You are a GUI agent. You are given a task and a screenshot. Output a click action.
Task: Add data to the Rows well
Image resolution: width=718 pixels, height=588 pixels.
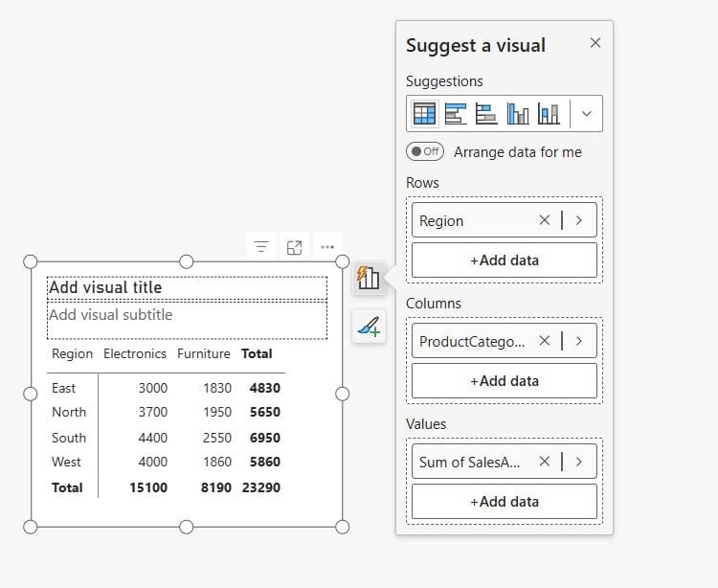click(x=505, y=260)
